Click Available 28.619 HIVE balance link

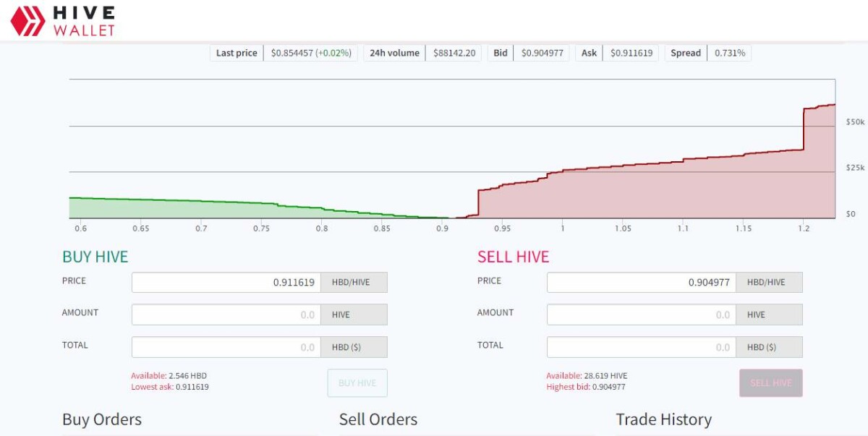(587, 376)
